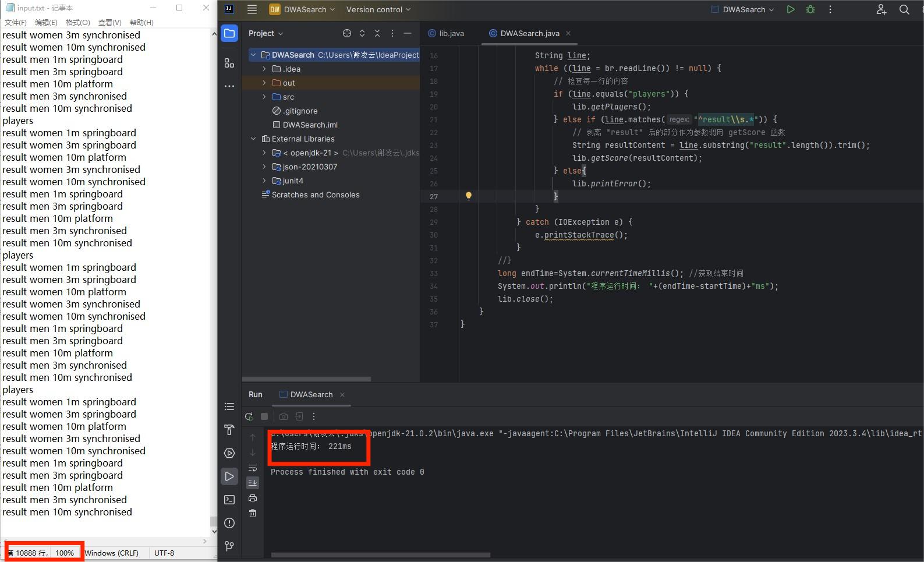Screen dimensions: 924x562
Task: Open the DWASearch run configuration dropdown
Action: point(743,9)
